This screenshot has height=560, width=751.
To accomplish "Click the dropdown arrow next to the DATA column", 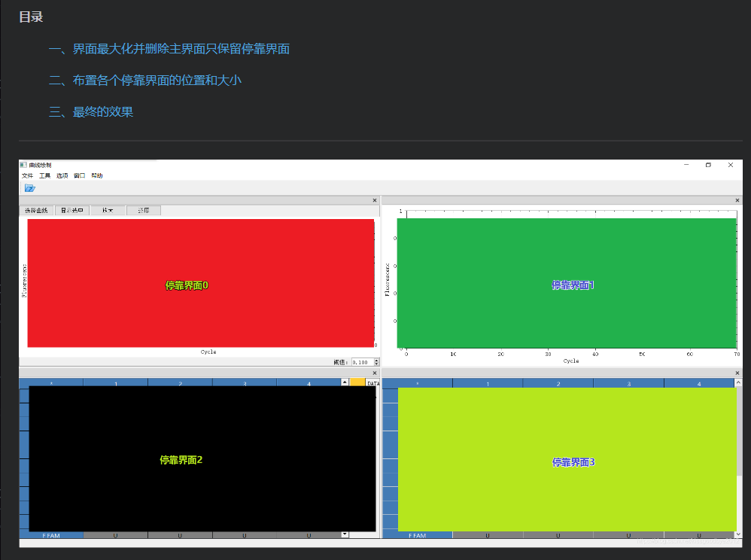I will tap(344, 382).
